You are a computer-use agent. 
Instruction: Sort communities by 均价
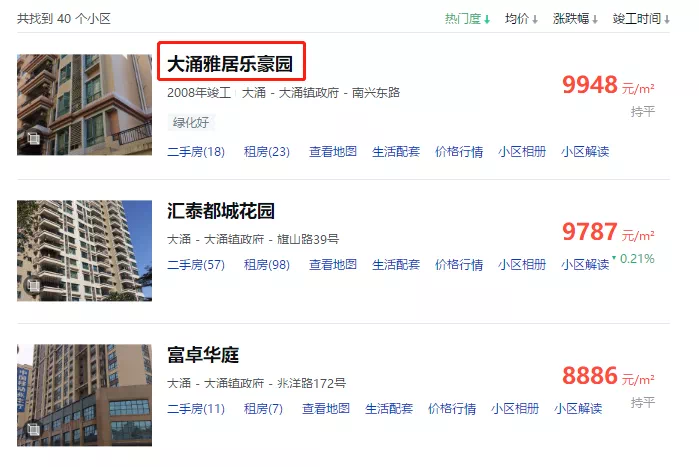pos(521,19)
